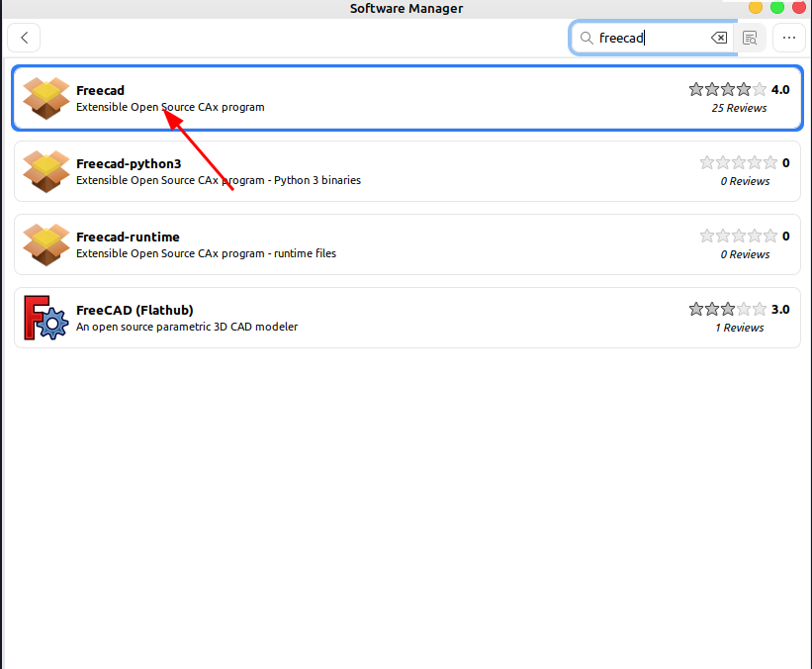The height and width of the screenshot is (669, 812).
Task: Click the FreeCAD (Flathub) logo icon
Action: tap(46, 318)
